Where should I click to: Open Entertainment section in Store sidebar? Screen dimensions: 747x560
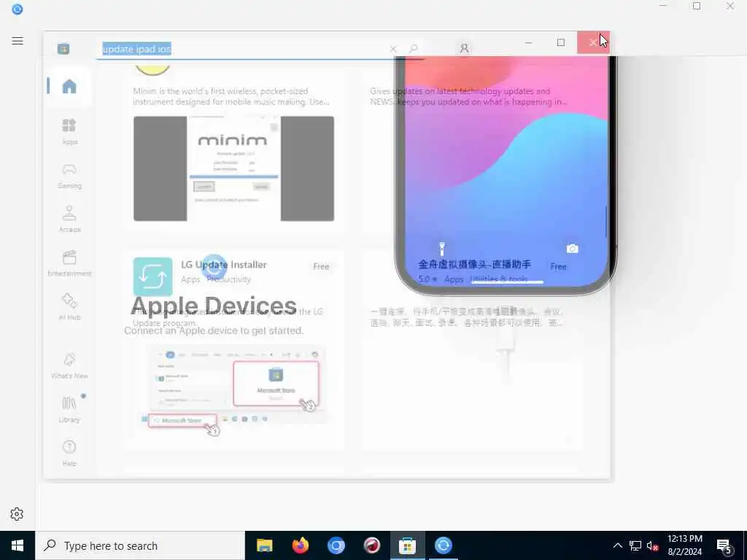69,262
